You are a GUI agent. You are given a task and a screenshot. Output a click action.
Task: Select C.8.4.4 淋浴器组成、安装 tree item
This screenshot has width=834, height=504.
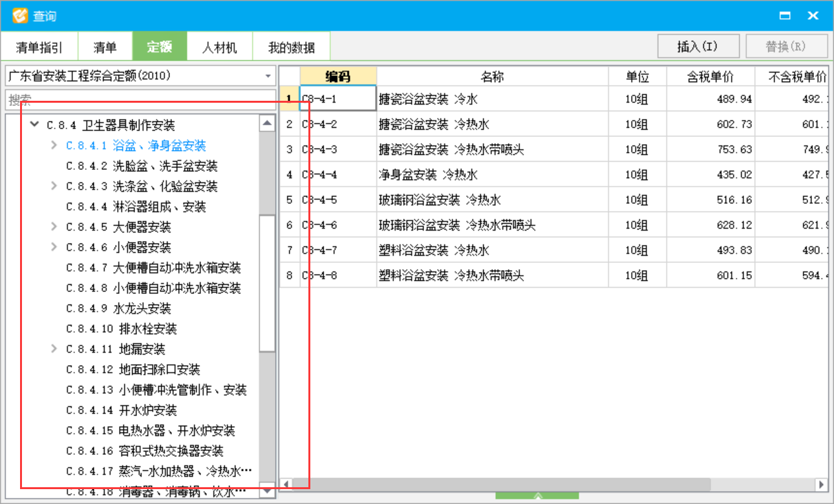pyautogui.click(x=136, y=207)
